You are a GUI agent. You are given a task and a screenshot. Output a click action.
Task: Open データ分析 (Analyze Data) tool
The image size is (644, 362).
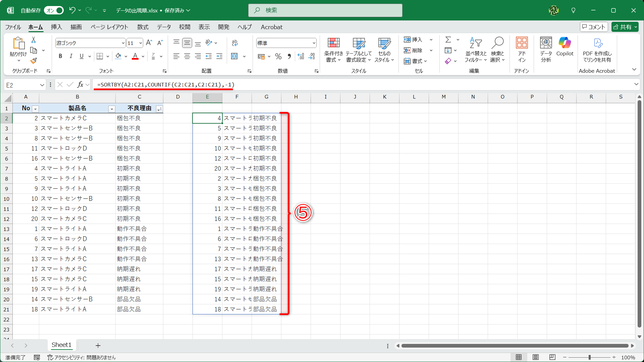(546, 50)
